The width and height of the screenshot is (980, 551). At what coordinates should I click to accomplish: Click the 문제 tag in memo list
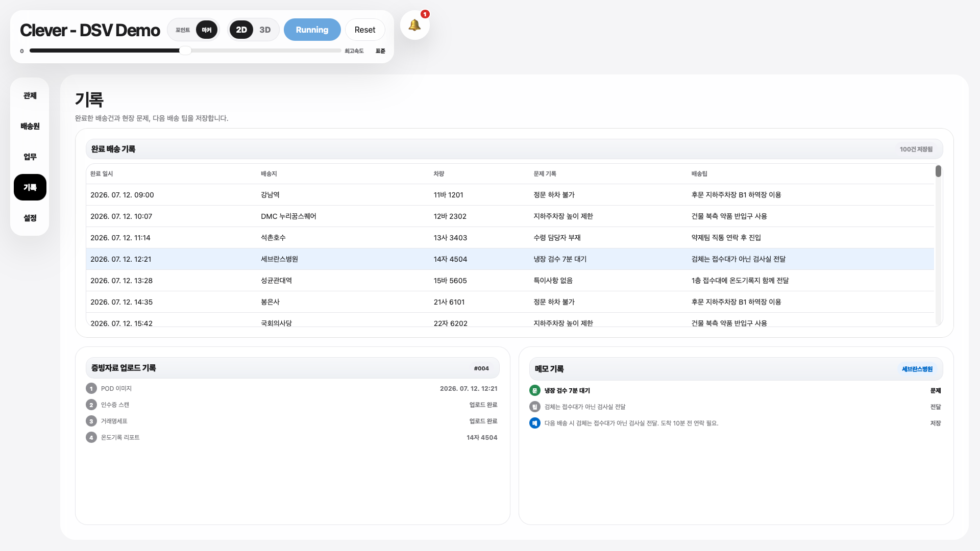[x=936, y=391]
